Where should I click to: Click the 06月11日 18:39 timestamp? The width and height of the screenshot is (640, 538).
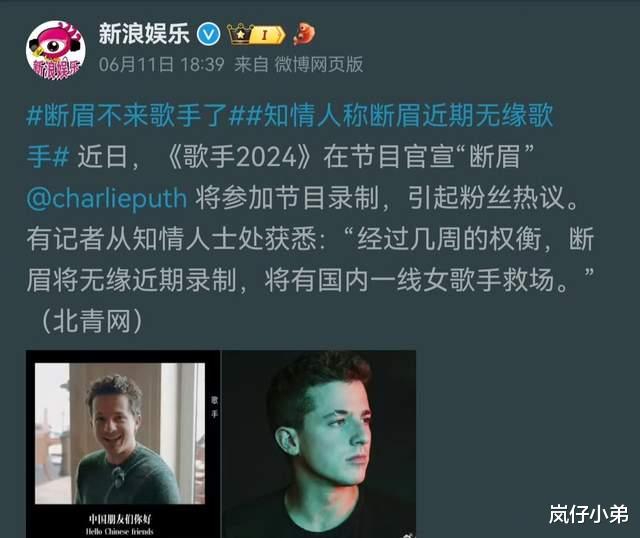point(162,64)
